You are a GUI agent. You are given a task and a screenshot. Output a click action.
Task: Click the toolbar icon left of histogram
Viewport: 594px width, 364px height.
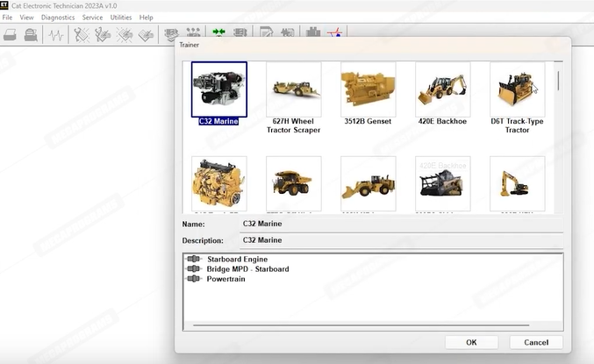point(288,32)
